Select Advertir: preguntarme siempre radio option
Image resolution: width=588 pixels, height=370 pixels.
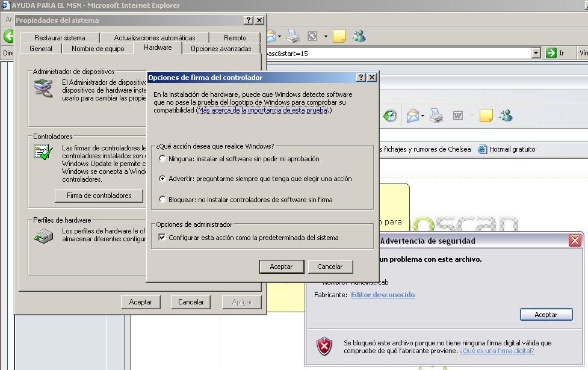pos(162,179)
